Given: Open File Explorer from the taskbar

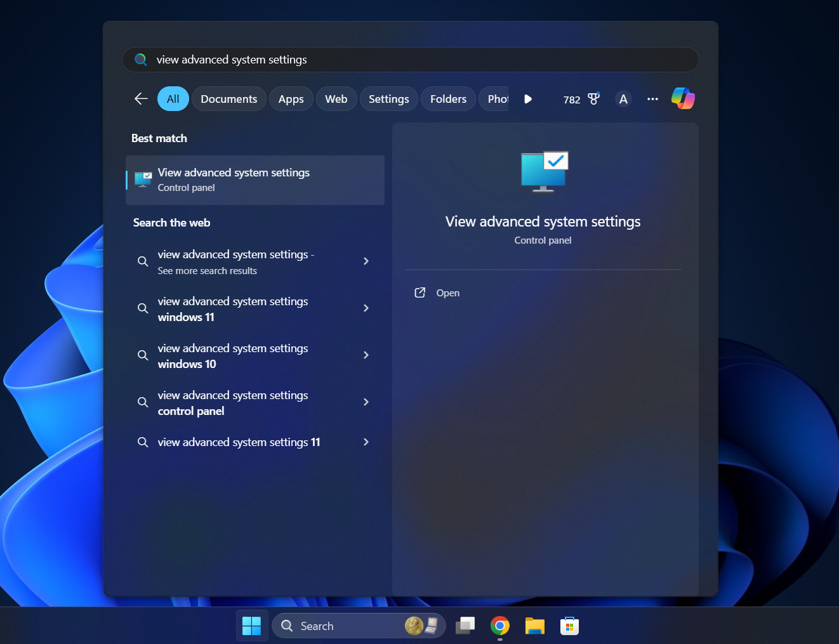Looking at the screenshot, I should [x=534, y=626].
